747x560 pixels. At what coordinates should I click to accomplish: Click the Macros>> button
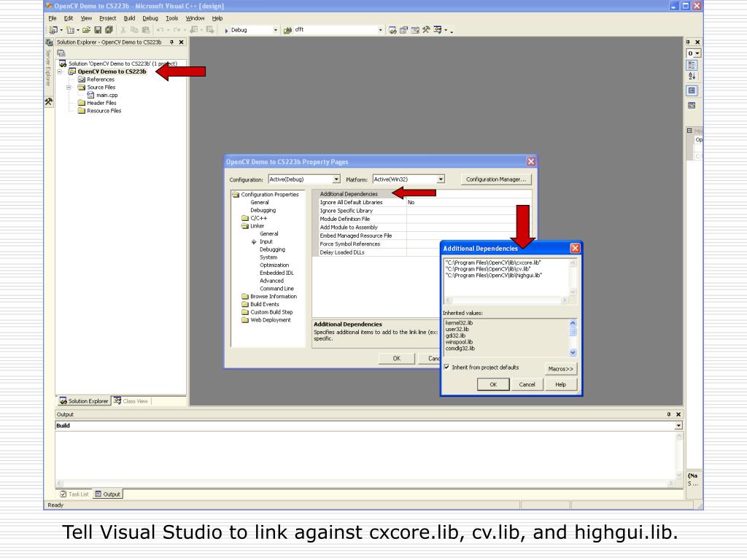coord(561,368)
